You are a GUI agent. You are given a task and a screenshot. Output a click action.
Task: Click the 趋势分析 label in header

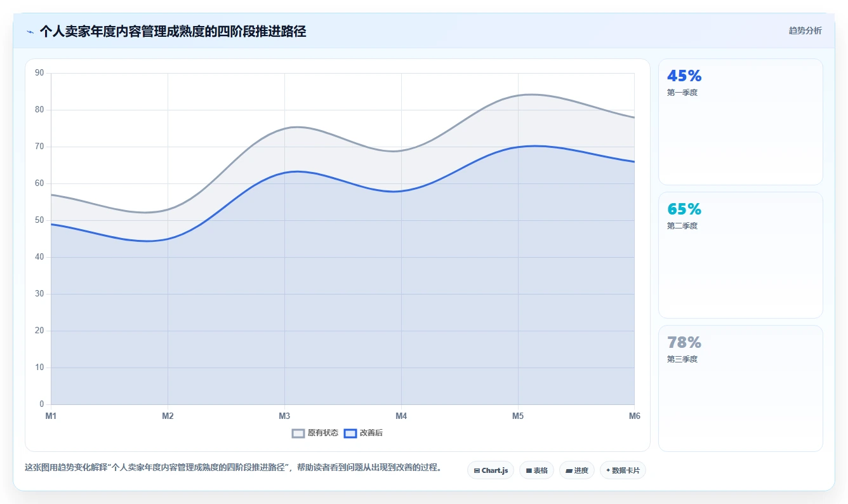tap(805, 30)
